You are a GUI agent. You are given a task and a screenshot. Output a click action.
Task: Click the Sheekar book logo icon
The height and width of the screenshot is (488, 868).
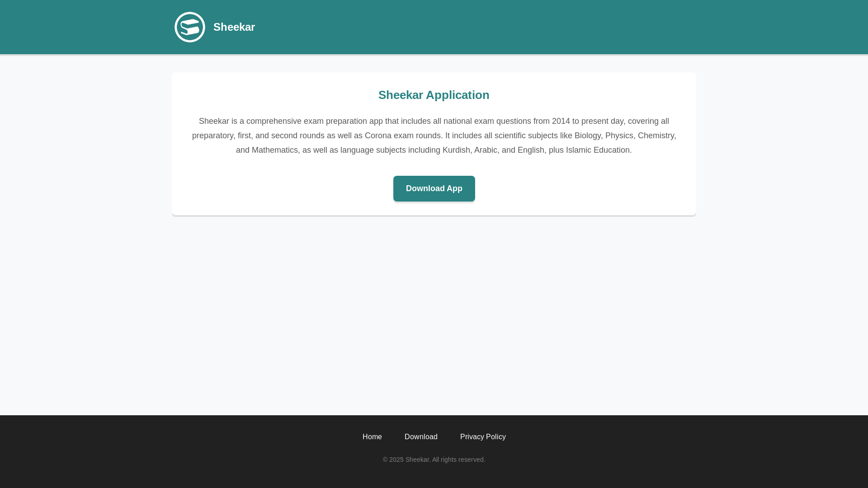click(190, 27)
